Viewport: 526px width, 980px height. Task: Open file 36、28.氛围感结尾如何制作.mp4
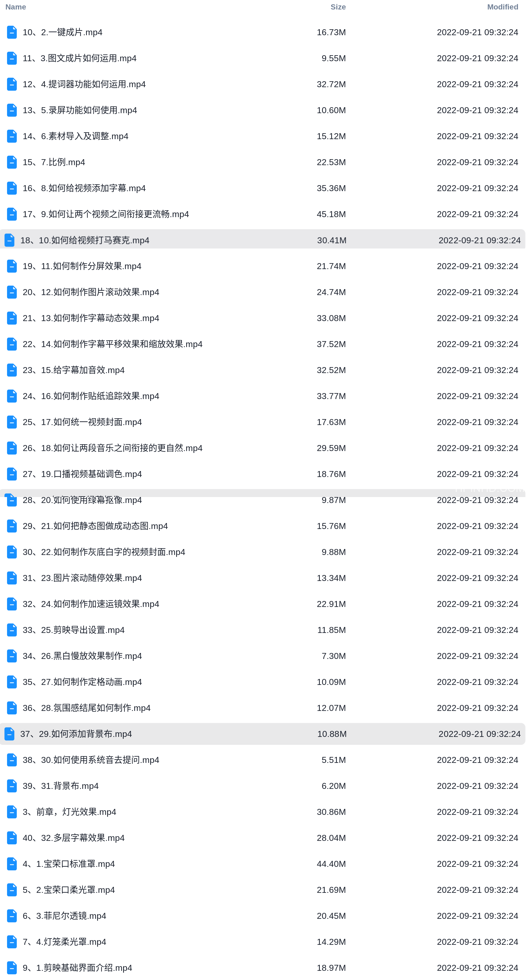86,708
